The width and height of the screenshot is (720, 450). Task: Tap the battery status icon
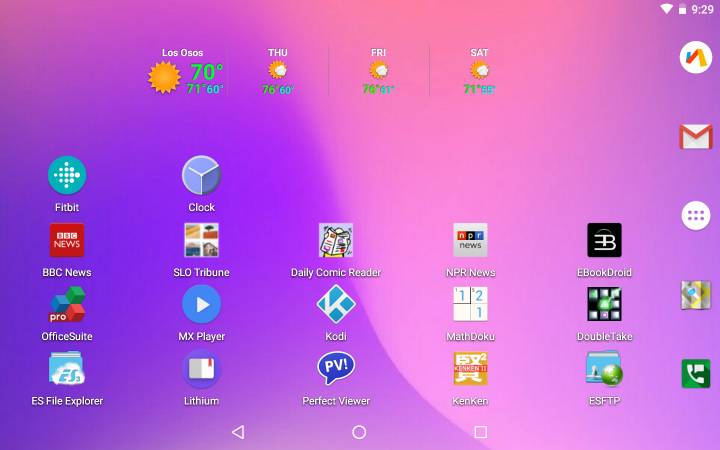coord(682,9)
